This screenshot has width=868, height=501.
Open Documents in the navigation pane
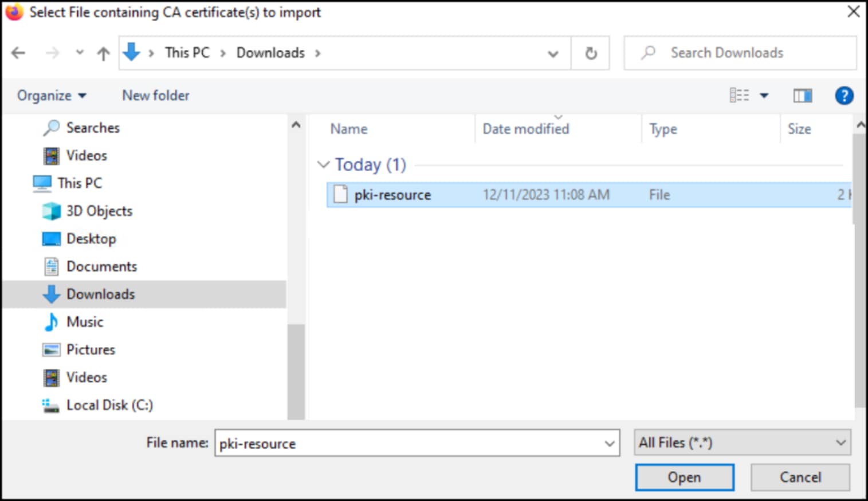point(101,266)
